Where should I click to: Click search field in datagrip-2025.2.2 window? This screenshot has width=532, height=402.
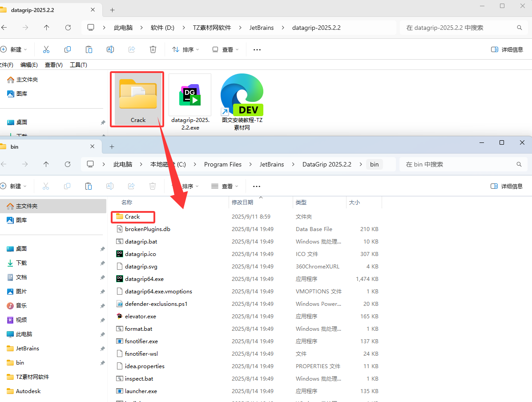coord(463,28)
